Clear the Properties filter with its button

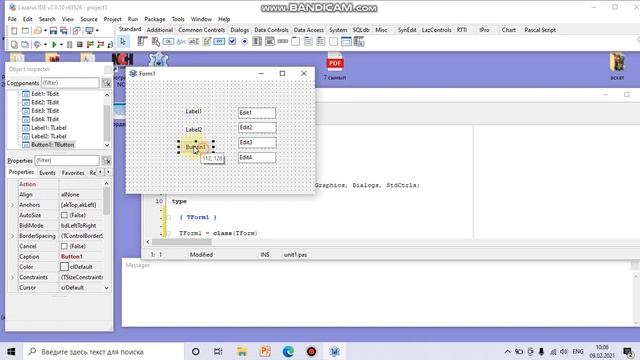point(107,160)
